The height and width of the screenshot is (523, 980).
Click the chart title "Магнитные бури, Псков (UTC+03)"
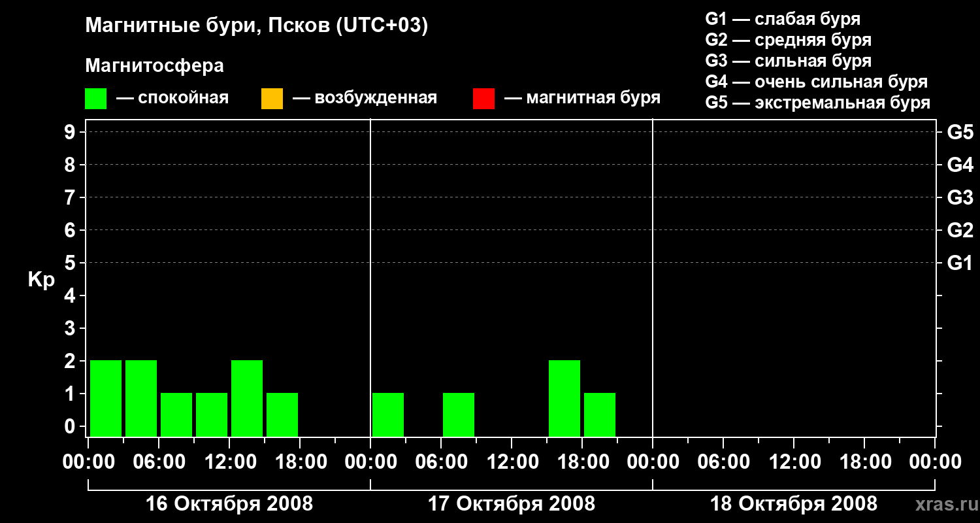[256, 26]
